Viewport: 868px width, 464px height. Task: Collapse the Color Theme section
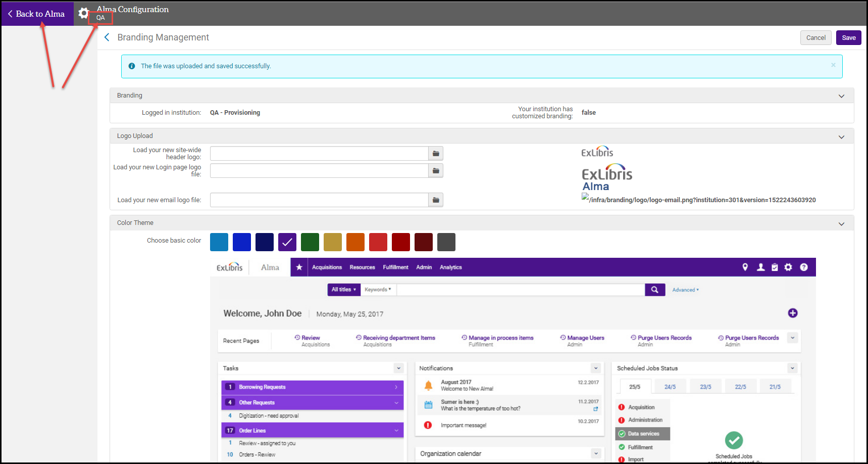[841, 223]
